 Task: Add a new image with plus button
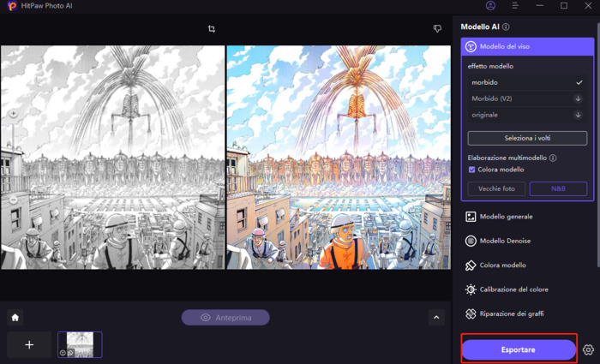[29, 344]
